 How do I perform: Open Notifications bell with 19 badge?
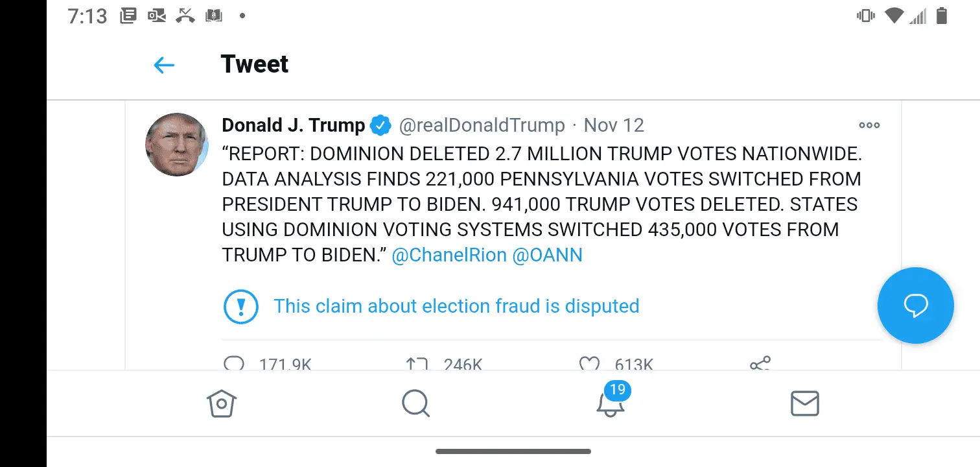pyautogui.click(x=610, y=402)
